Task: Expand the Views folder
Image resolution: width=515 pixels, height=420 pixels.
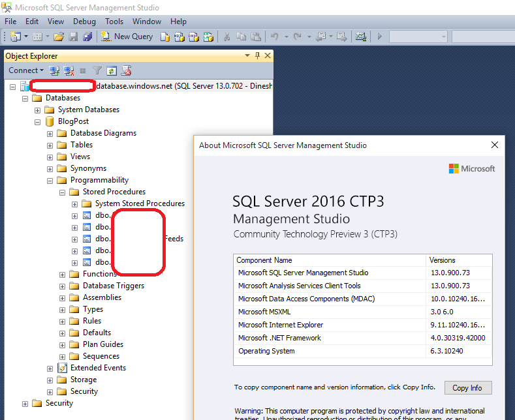Action: point(50,158)
